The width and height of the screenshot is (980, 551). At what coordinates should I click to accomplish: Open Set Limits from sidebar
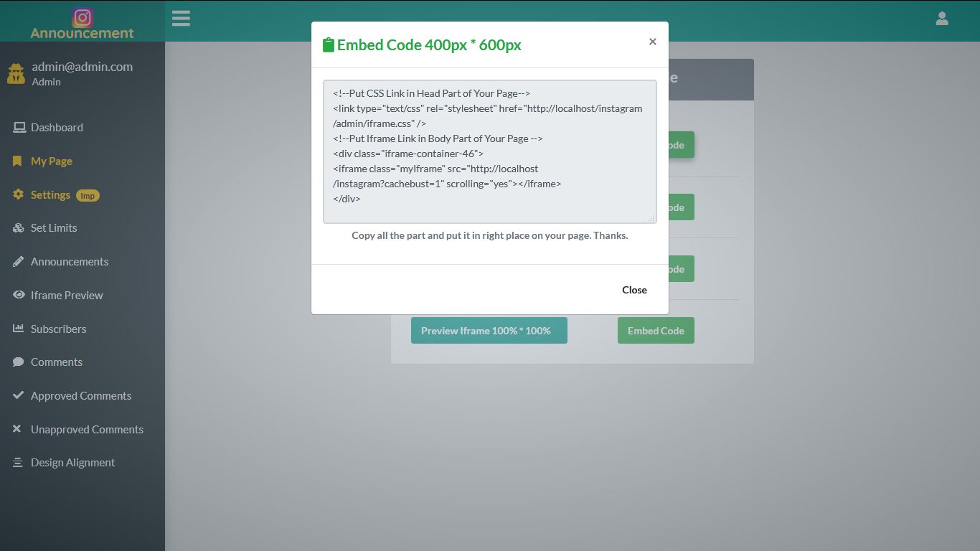(x=54, y=227)
